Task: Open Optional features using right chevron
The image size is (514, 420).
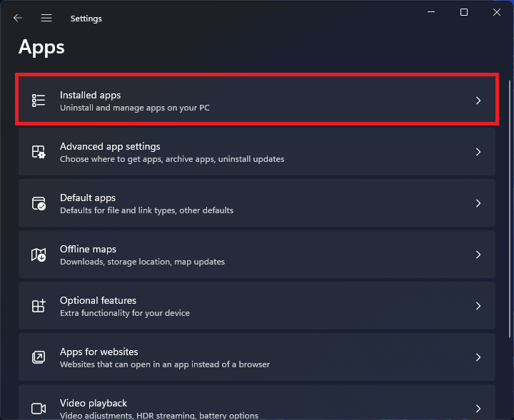Action: click(x=478, y=306)
